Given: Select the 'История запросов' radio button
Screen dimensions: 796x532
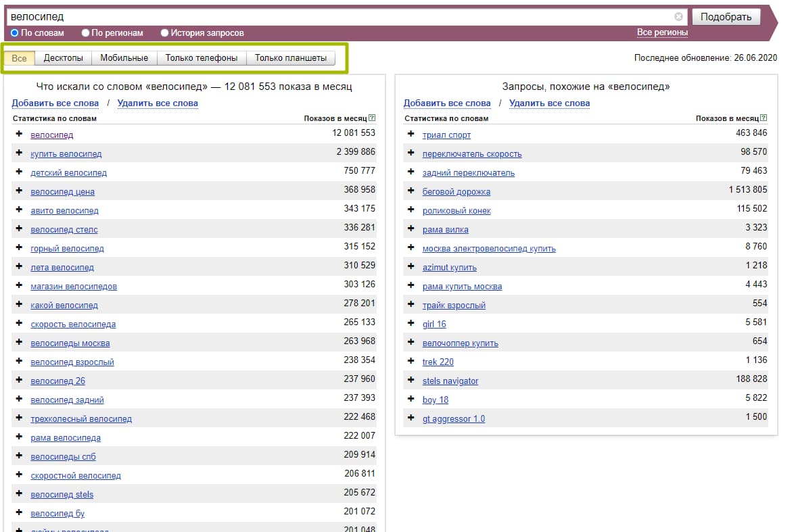Looking at the screenshot, I should coord(164,32).
